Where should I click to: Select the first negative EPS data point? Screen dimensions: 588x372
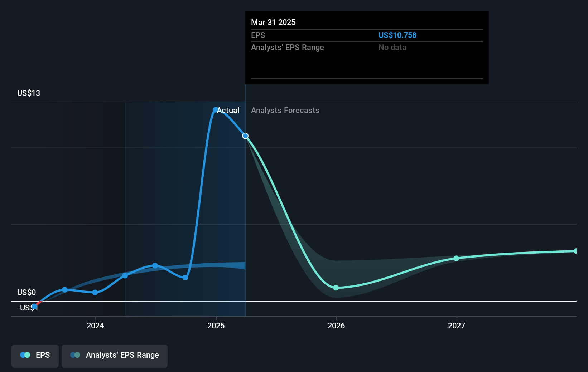pyautogui.click(x=34, y=307)
